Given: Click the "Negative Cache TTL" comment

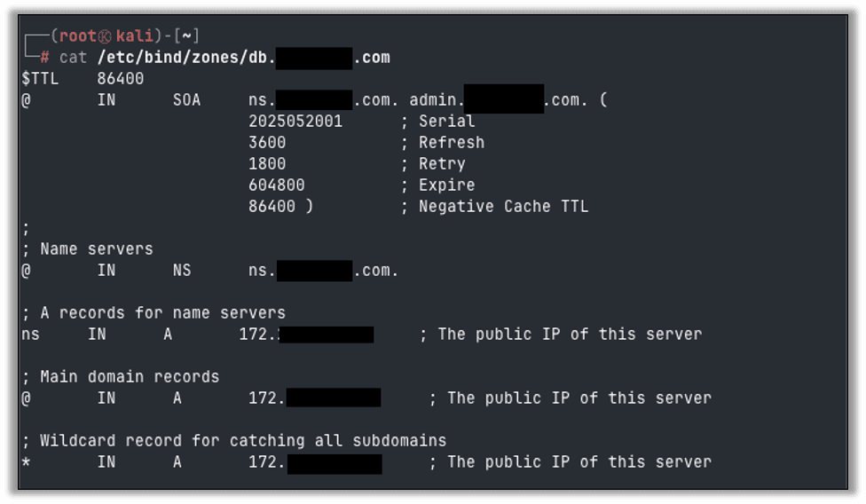Looking at the screenshot, I should 503,207.
